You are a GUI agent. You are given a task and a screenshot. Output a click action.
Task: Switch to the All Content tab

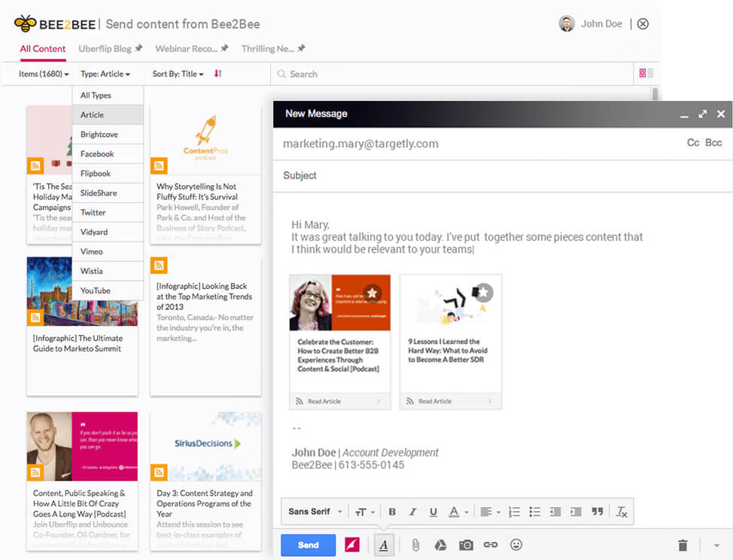[x=43, y=49]
